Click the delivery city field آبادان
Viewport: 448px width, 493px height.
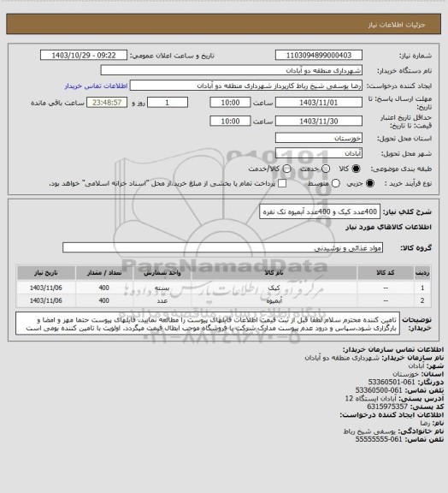(319, 153)
